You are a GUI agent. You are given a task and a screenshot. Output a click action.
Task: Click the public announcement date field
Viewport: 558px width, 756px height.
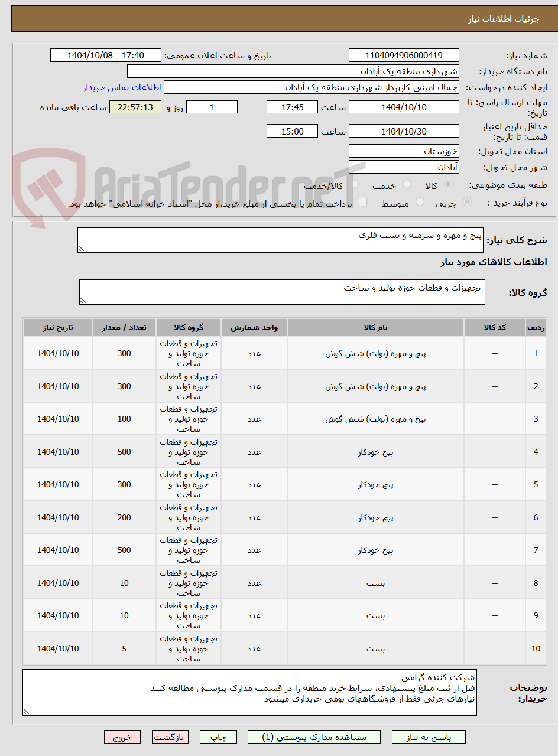[105, 55]
